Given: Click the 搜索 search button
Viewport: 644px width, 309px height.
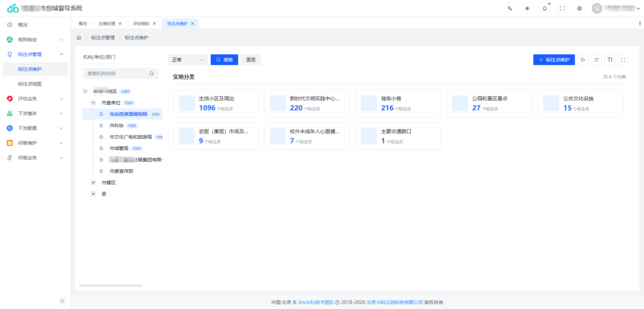Looking at the screenshot, I should [224, 59].
